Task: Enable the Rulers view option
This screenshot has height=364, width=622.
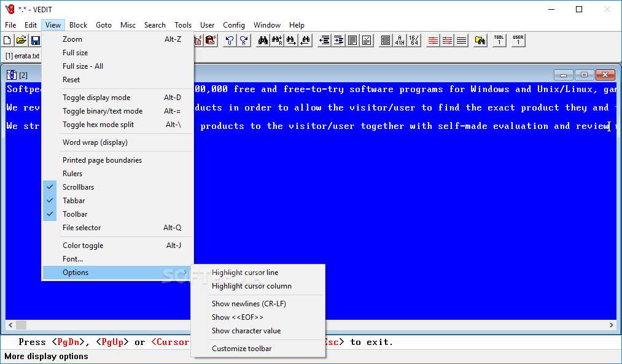Action: 118,174
